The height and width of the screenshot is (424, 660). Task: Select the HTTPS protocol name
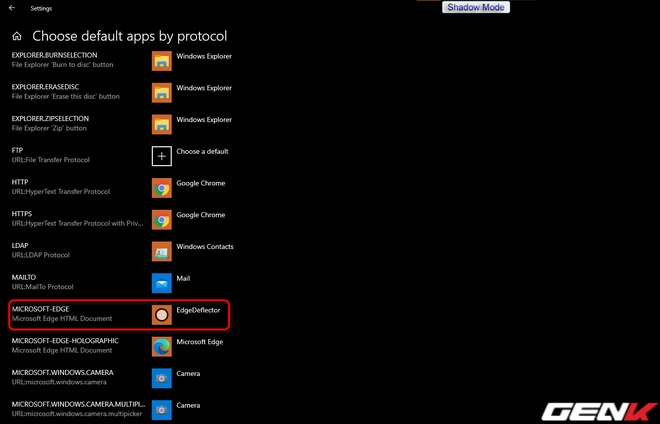[x=22, y=213]
